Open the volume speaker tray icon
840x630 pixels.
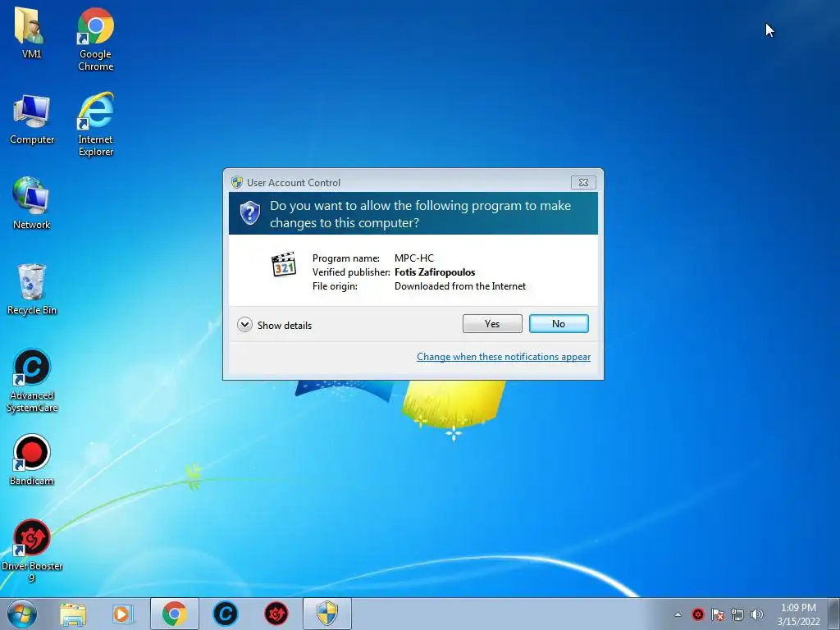[x=757, y=614]
